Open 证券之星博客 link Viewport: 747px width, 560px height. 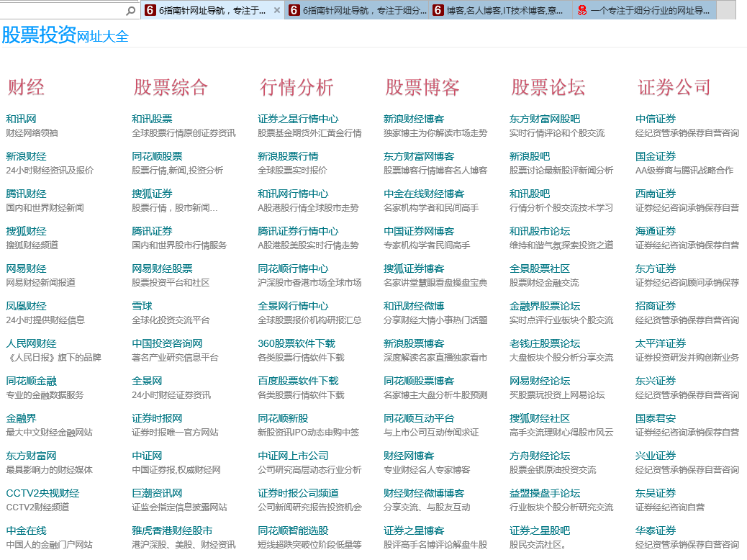(x=414, y=530)
